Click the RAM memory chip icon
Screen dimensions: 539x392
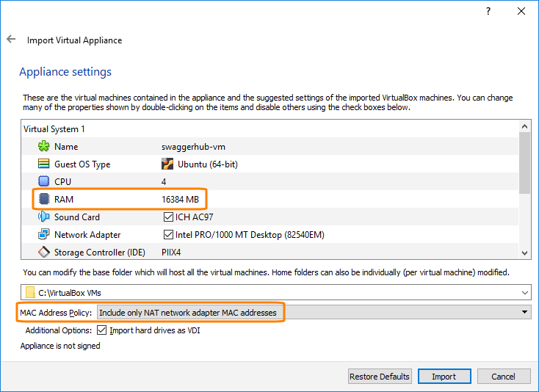(43, 199)
